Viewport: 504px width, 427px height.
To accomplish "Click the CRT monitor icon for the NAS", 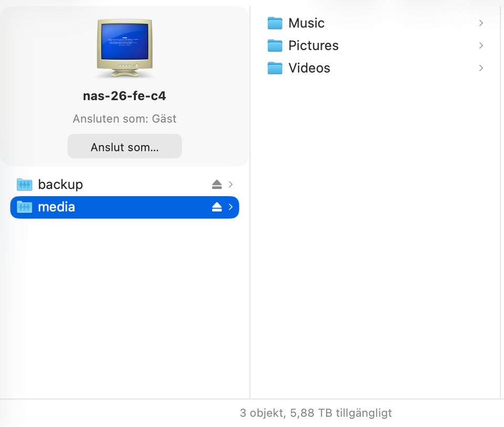I will point(124,48).
